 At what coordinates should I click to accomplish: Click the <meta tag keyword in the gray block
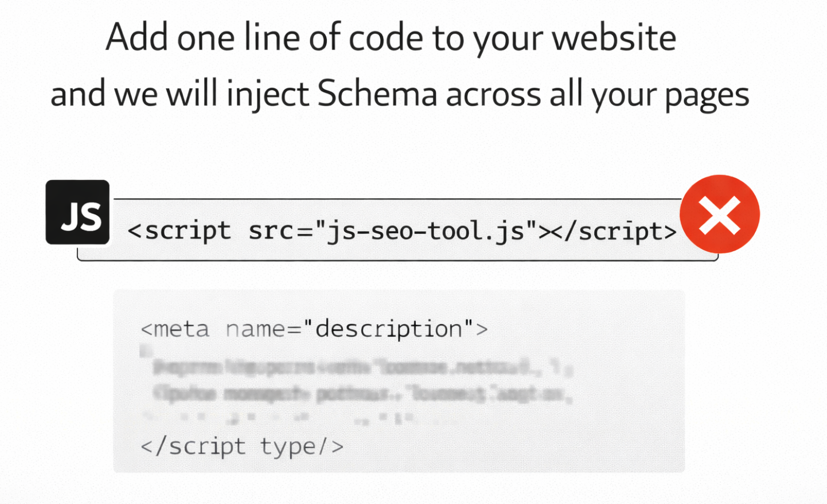tap(175, 329)
